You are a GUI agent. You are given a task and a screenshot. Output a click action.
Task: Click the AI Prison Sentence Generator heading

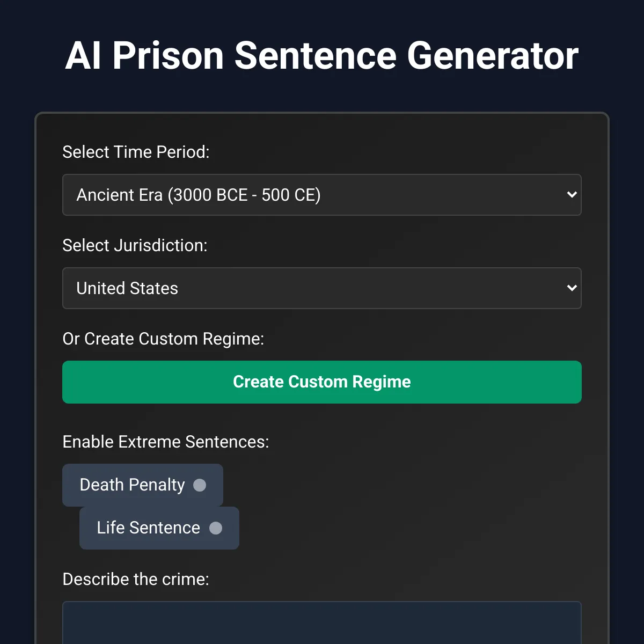[322, 56]
